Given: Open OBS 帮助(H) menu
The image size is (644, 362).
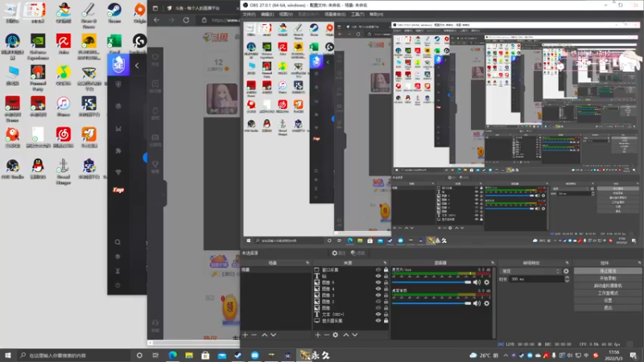Looking at the screenshot, I should (x=376, y=14).
